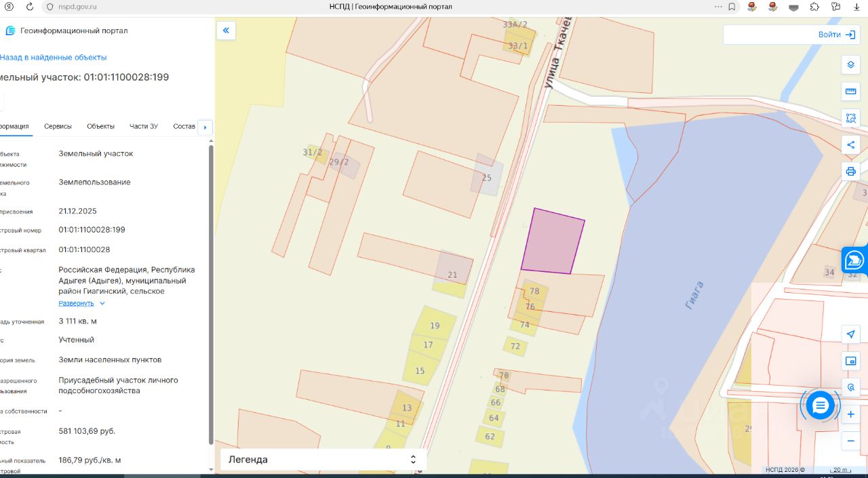The height and width of the screenshot is (478, 868).
Task: Click cadastral number 01:01:1100028:199 value
Action: click(x=92, y=230)
